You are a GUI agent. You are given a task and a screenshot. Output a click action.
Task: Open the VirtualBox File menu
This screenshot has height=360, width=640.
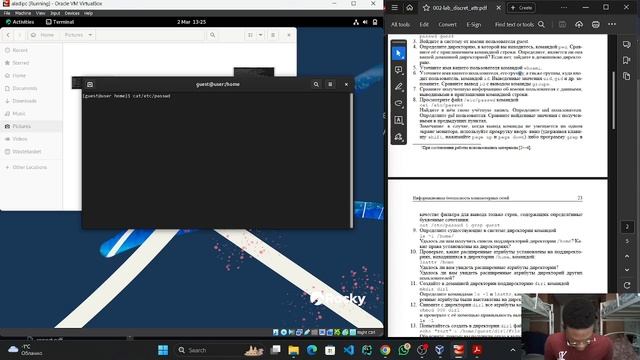click(x=7, y=13)
